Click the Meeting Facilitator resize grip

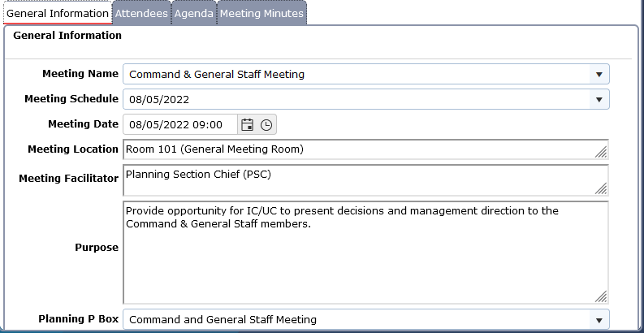pos(601,188)
